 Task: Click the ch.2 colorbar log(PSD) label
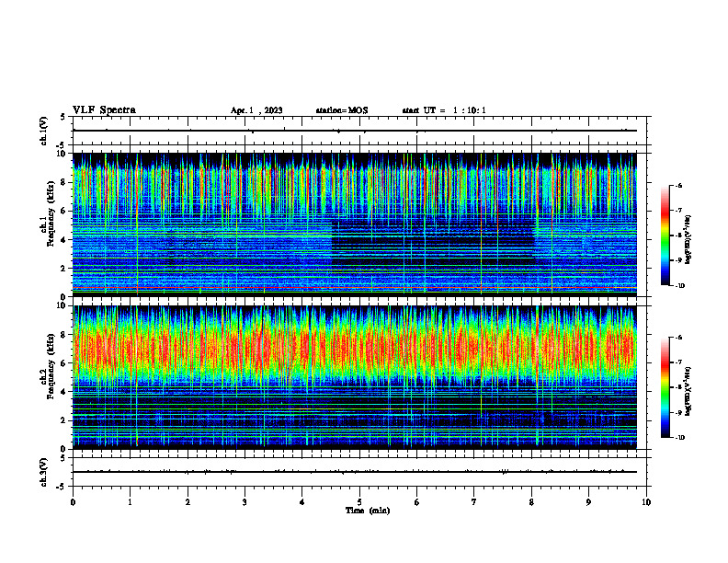coord(688,391)
